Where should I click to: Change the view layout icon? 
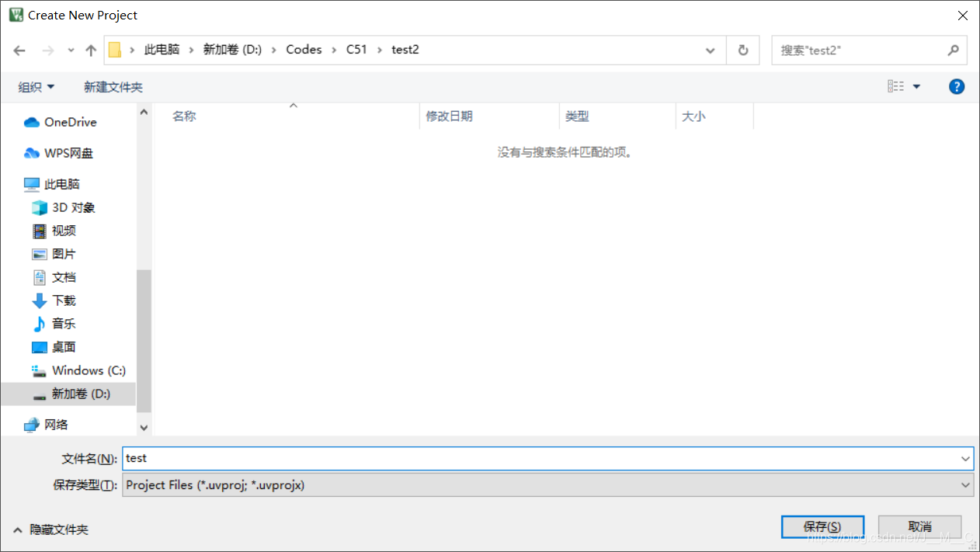[x=895, y=86]
